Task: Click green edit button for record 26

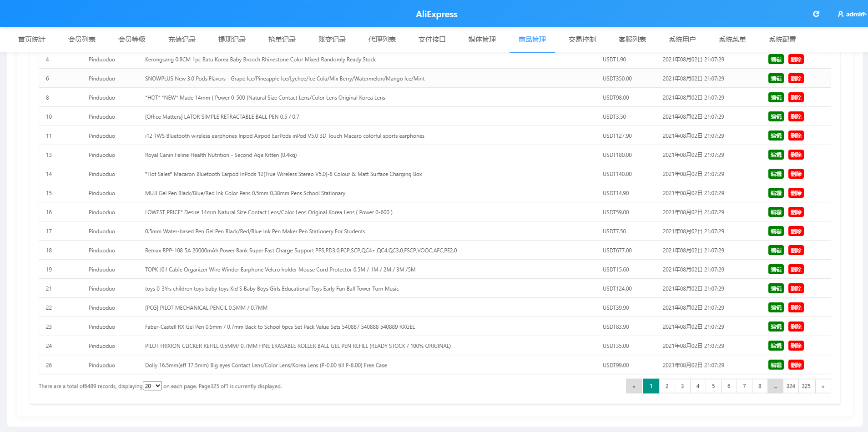Action: [776, 365]
